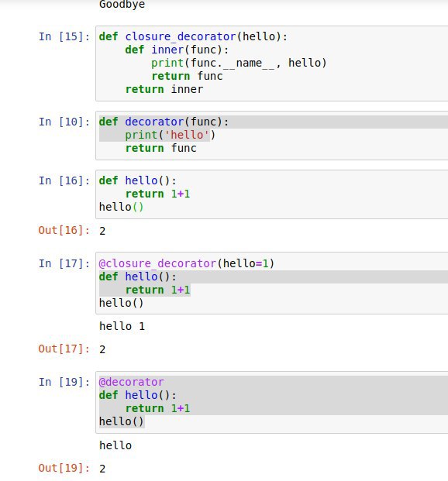Screen dimensions: 448x481
Task: Click the print(func.__name__, hello) line
Action: (x=239, y=63)
